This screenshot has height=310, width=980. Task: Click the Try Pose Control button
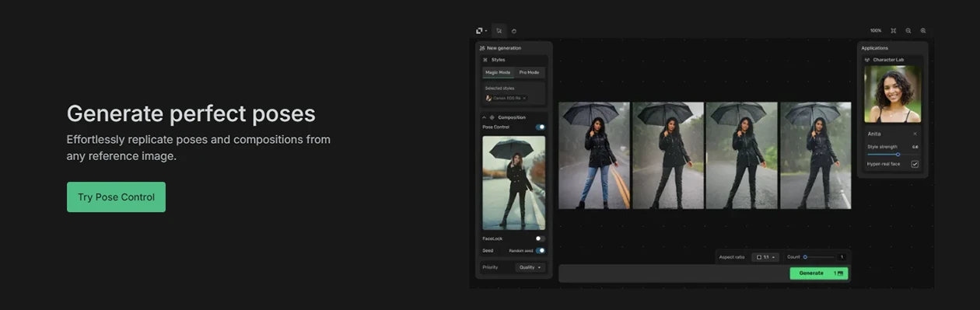[116, 197]
